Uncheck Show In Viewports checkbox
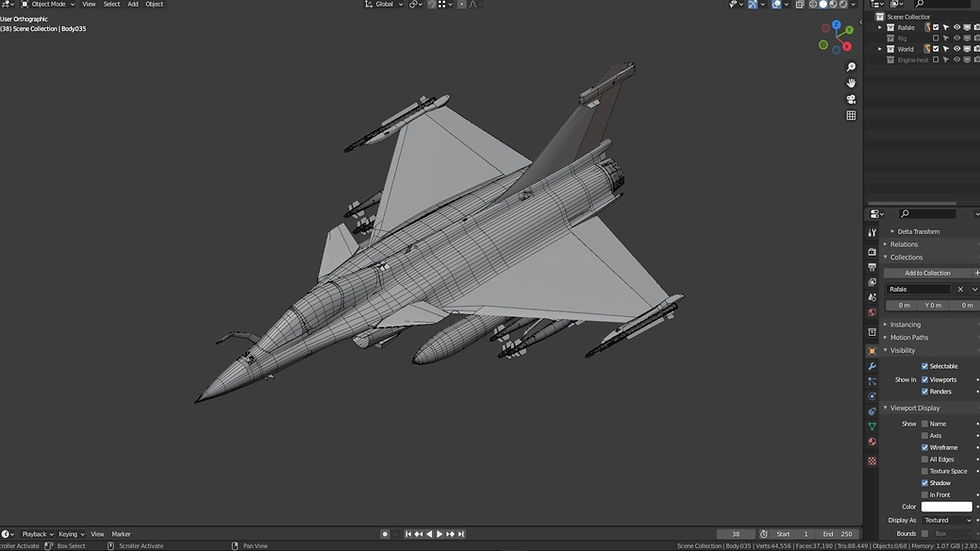 (924, 379)
